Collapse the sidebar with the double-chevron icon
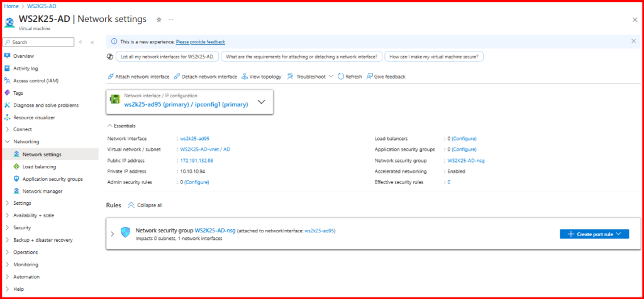The width and height of the screenshot is (644, 299). 92,42
